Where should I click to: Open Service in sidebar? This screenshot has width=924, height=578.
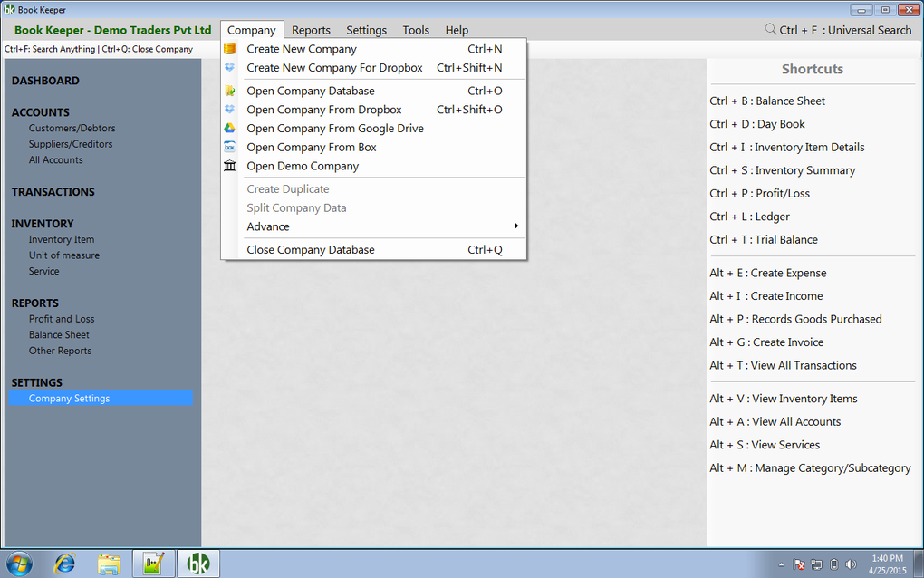44,271
